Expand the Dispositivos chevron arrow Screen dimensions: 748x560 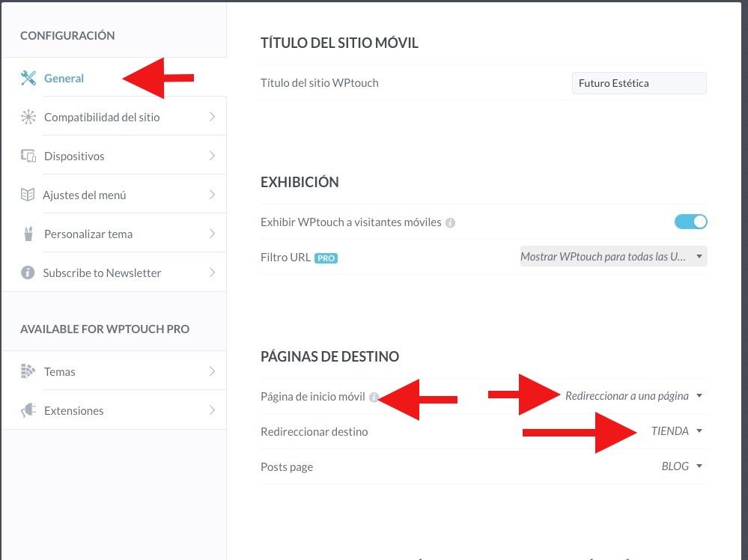(213, 156)
